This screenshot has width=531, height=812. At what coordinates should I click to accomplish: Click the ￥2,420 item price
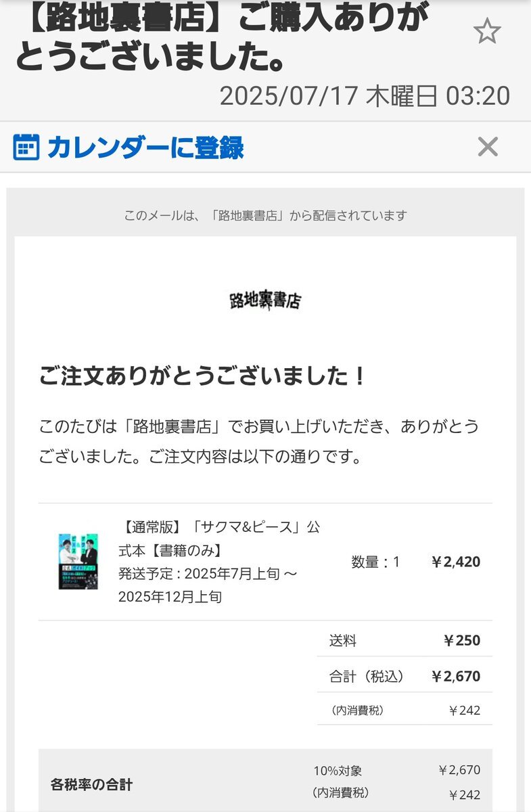(x=456, y=562)
